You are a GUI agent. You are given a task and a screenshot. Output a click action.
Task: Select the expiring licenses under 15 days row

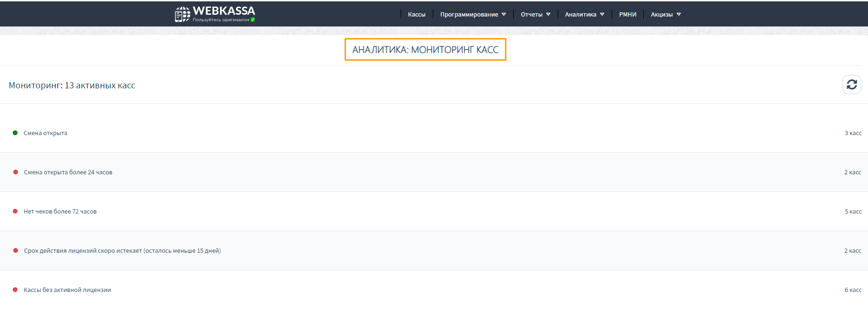pos(123,251)
